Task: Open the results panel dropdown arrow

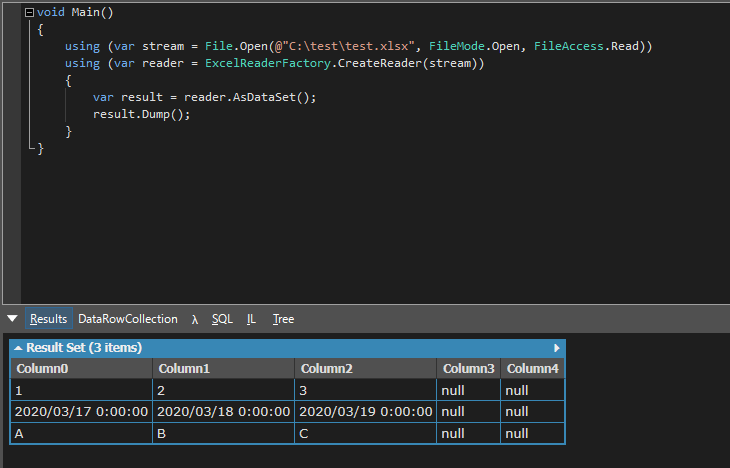Action: click(x=13, y=319)
